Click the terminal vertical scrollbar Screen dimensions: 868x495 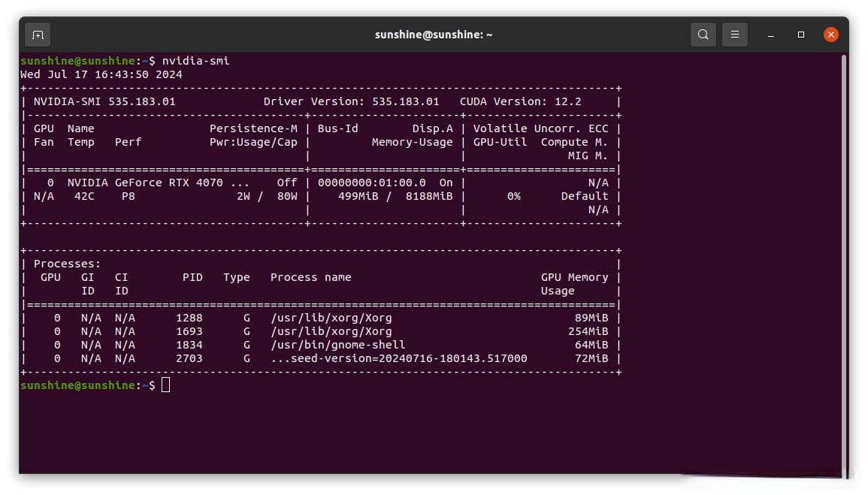[x=844, y=265]
